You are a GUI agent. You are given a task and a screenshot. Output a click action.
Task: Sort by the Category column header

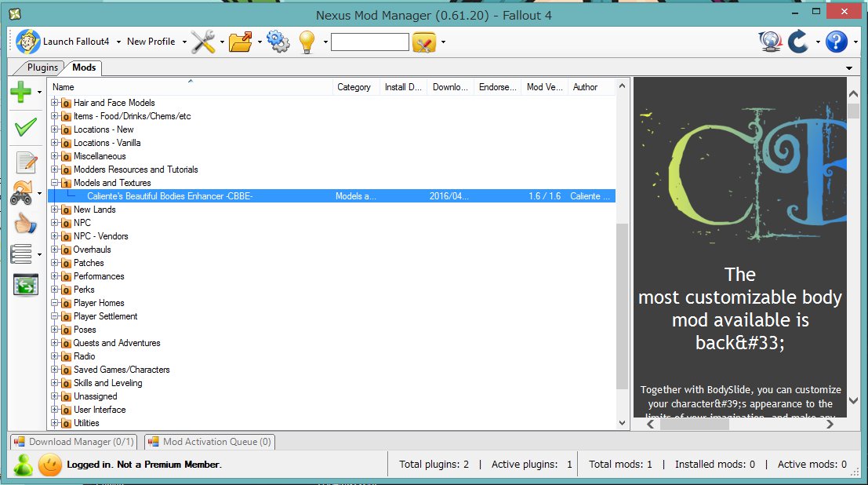pos(356,87)
